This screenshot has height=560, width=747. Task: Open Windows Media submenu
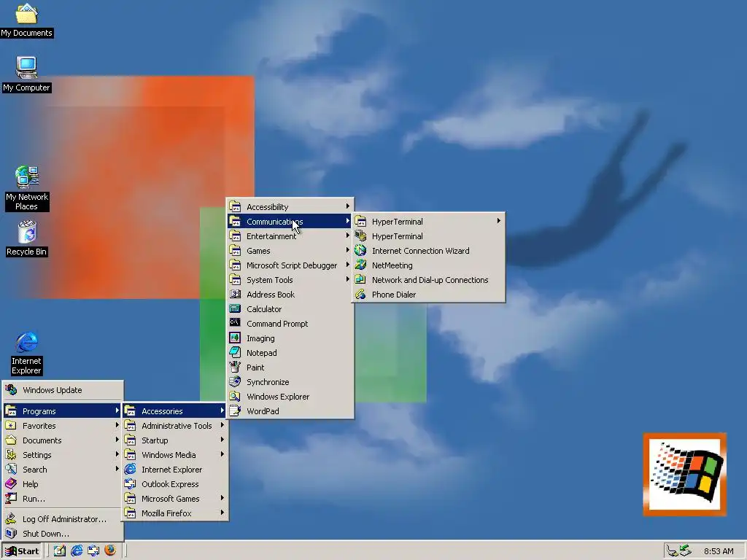pyautogui.click(x=175, y=455)
